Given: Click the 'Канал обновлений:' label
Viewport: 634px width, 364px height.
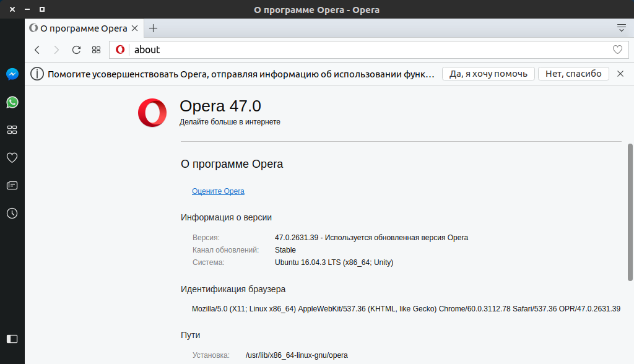Looking at the screenshot, I should pyautogui.click(x=225, y=250).
